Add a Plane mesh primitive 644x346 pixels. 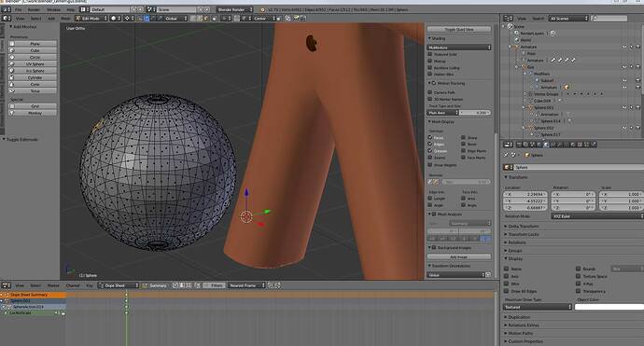(32, 44)
